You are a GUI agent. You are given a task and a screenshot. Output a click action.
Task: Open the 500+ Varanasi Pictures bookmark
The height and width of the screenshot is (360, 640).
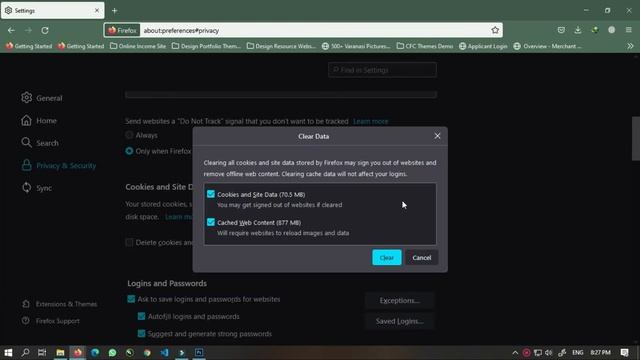[356, 46]
